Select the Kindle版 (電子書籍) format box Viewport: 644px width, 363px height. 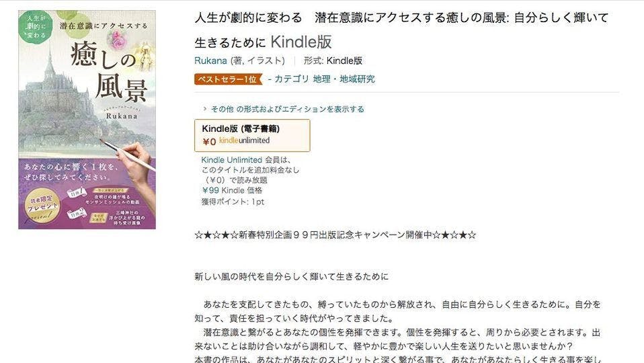[252, 136]
